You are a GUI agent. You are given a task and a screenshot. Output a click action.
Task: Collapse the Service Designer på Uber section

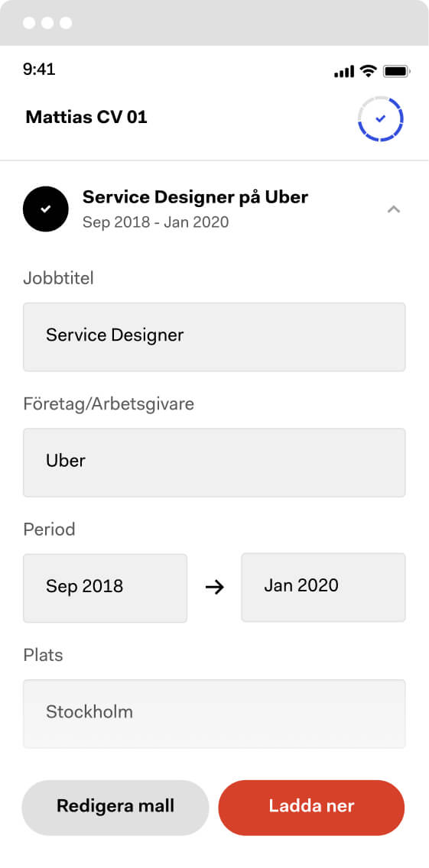(x=394, y=209)
